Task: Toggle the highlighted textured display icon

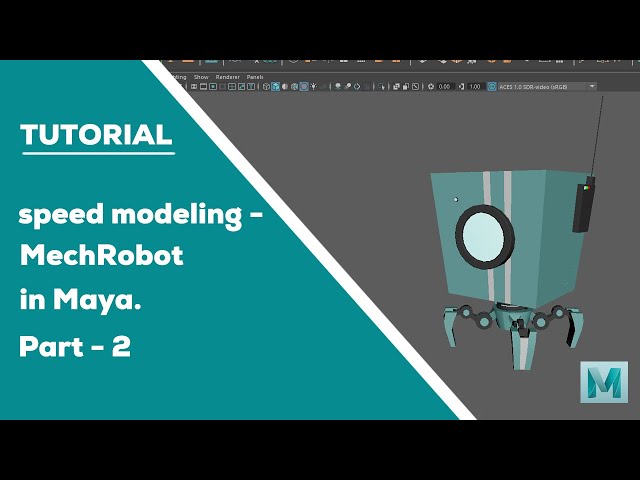Action: [304, 87]
